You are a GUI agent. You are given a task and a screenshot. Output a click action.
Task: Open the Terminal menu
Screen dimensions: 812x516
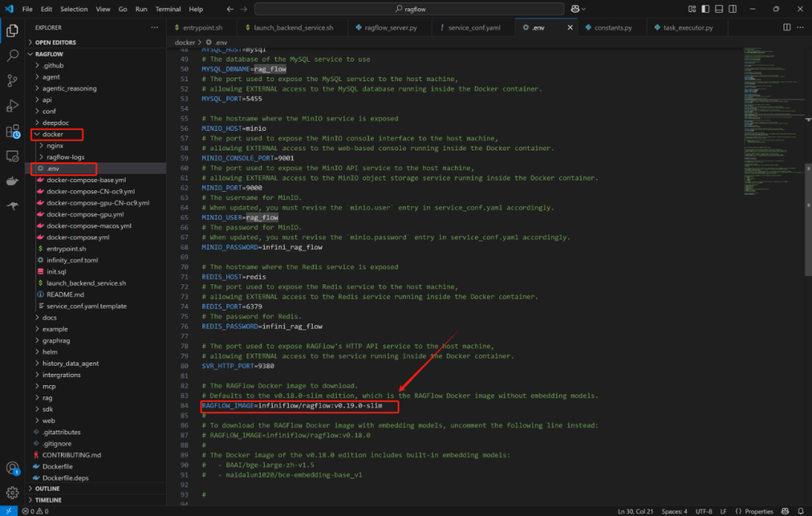(x=168, y=9)
